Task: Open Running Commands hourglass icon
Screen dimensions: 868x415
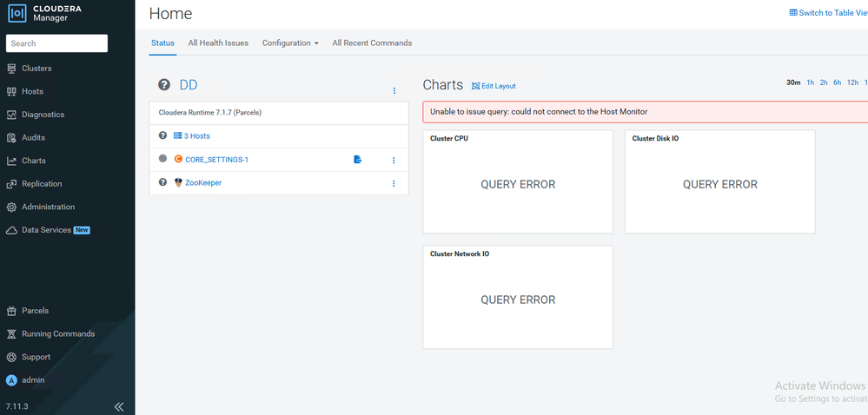Action: pos(11,334)
